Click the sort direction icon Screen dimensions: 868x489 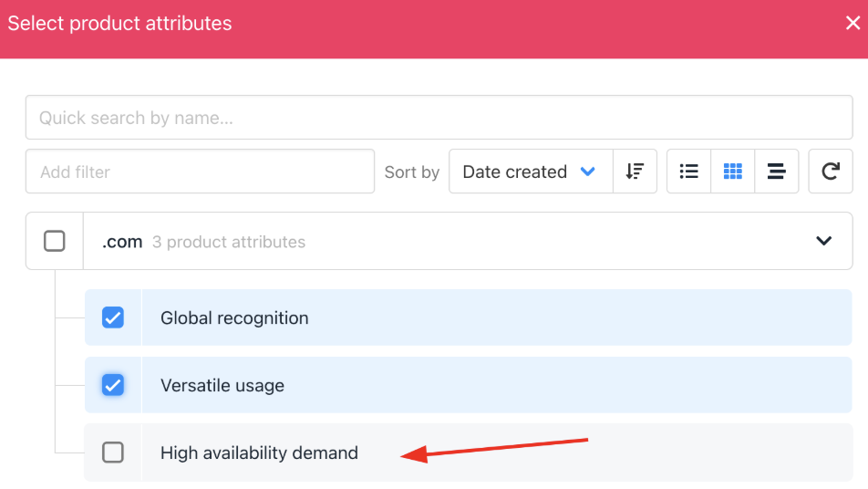pyautogui.click(x=635, y=172)
